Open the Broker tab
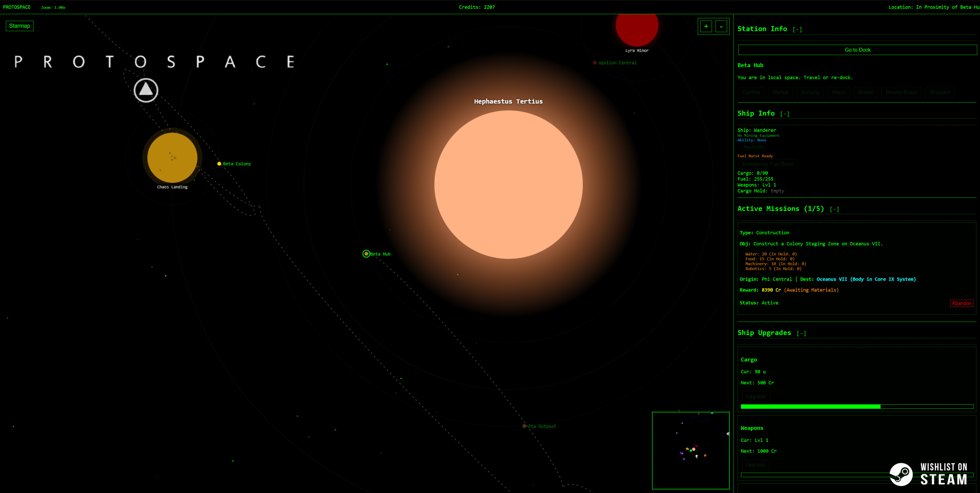Screen dimensions: 980x493 (x=865, y=92)
